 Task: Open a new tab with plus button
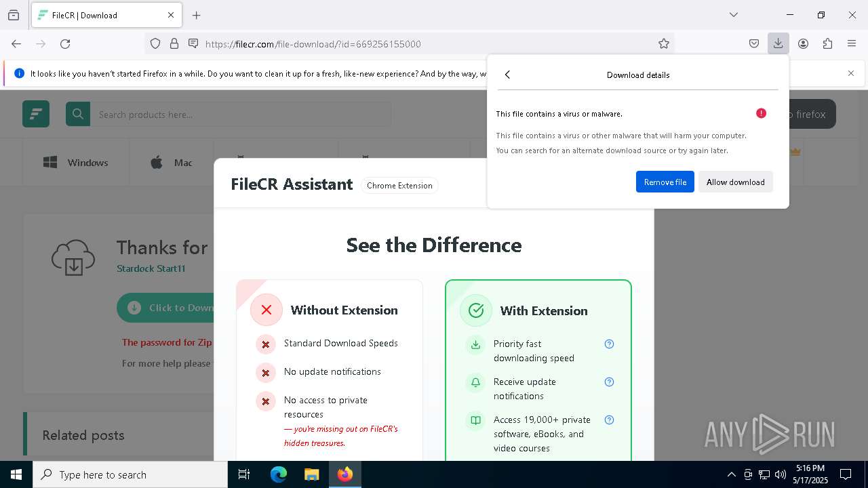point(197,15)
